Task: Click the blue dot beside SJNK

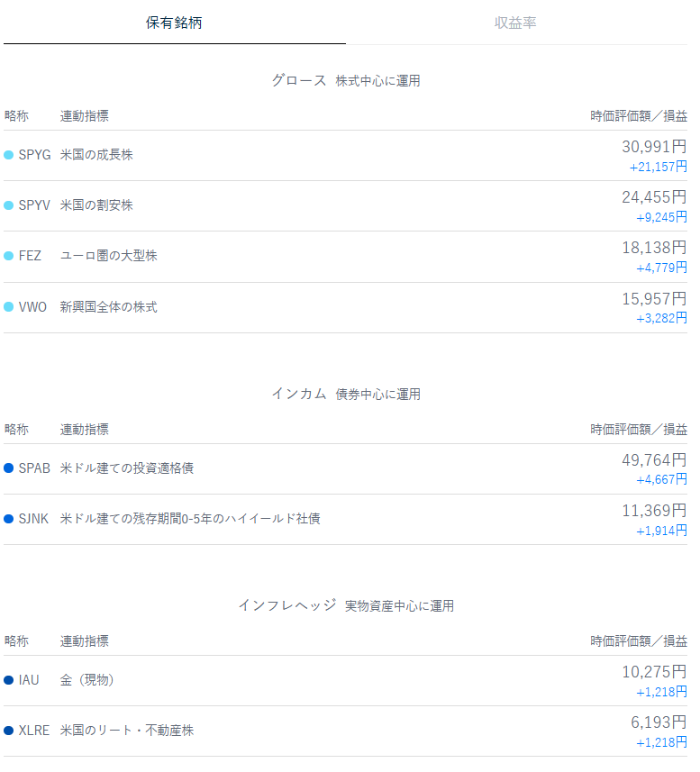Action: coord(9,519)
